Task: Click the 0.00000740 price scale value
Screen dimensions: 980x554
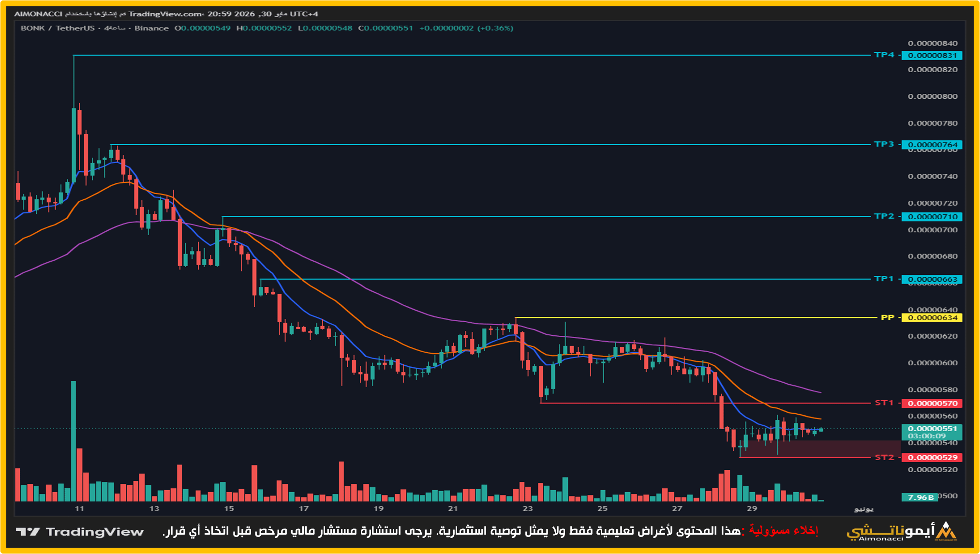Action: [x=933, y=176]
